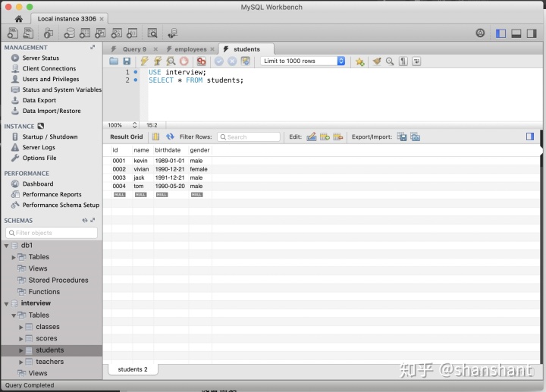Close the employees tab

click(x=212, y=49)
